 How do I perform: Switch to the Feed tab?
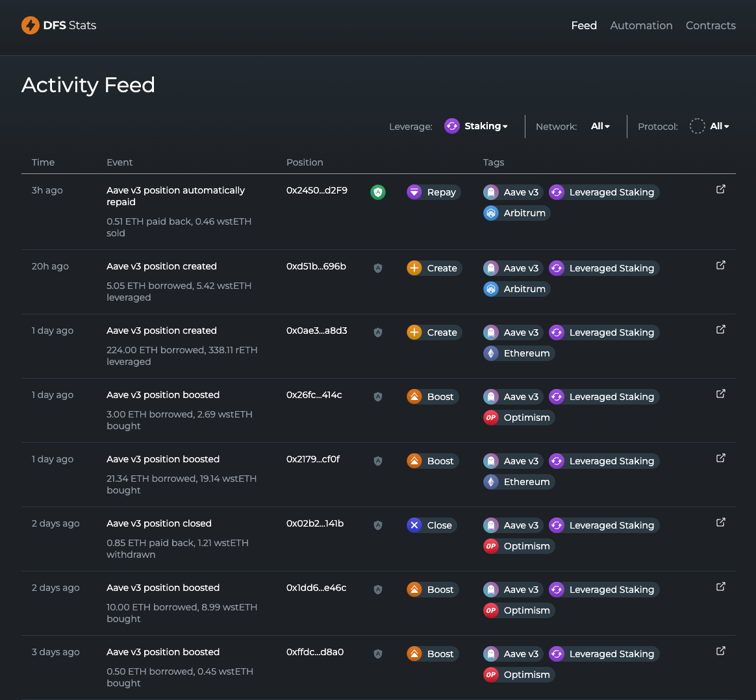(x=584, y=25)
